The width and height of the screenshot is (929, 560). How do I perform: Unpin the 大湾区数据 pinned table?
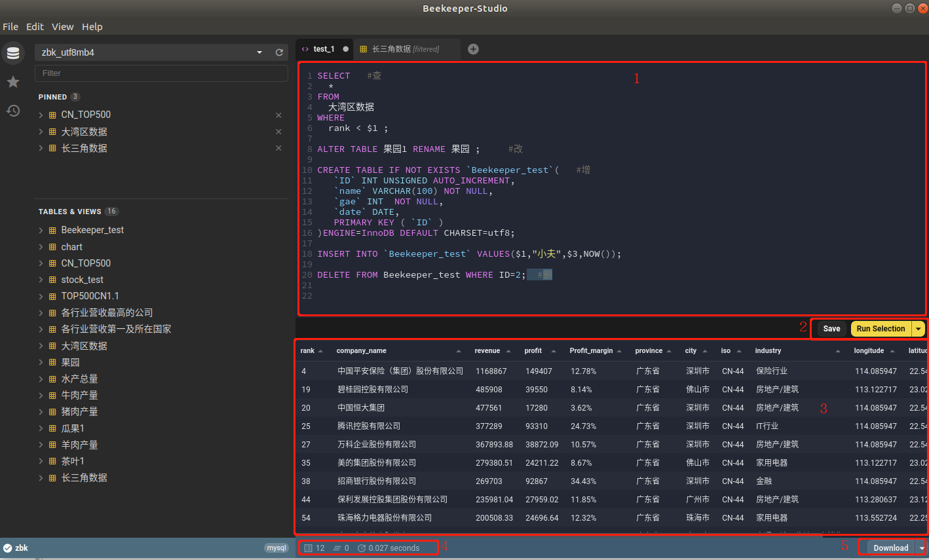[x=278, y=132]
